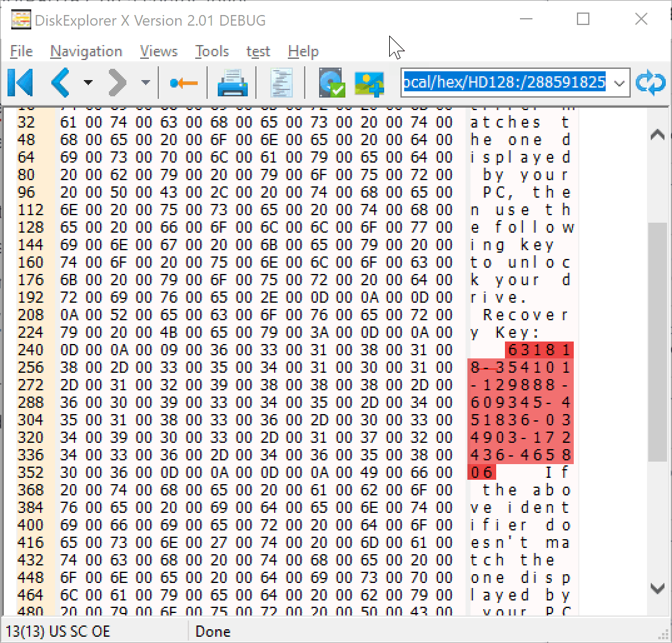
Task: Click the HD128 address input field
Action: pyautogui.click(x=505, y=83)
